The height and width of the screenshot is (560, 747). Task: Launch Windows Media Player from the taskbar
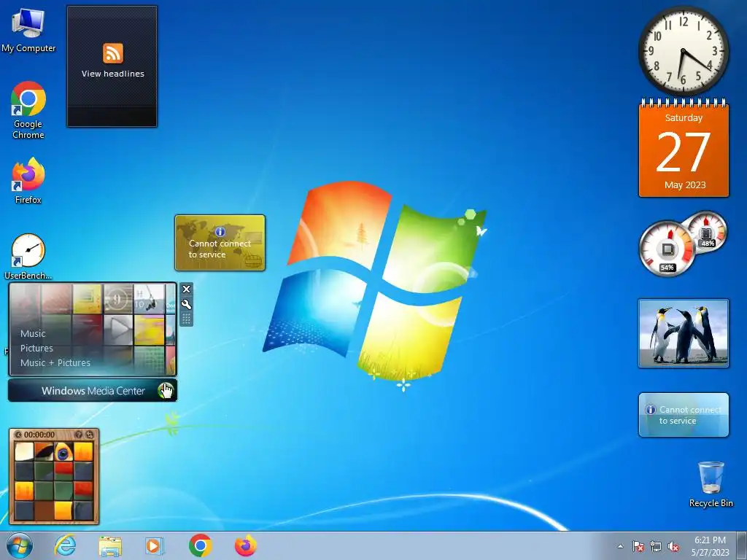[x=155, y=545]
